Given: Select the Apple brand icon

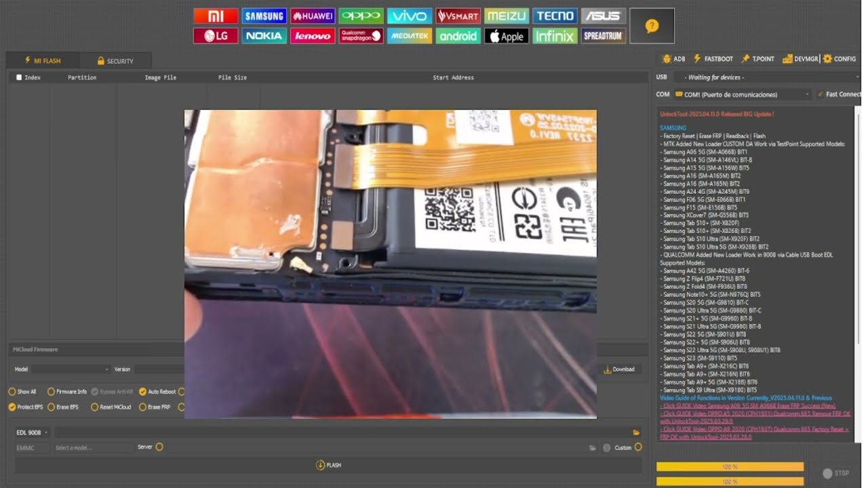Looking at the screenshot, I should (x=507, y=36).
